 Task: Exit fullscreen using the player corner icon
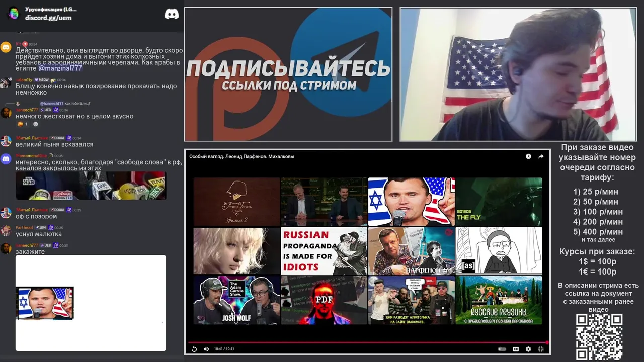pos(541,349)
